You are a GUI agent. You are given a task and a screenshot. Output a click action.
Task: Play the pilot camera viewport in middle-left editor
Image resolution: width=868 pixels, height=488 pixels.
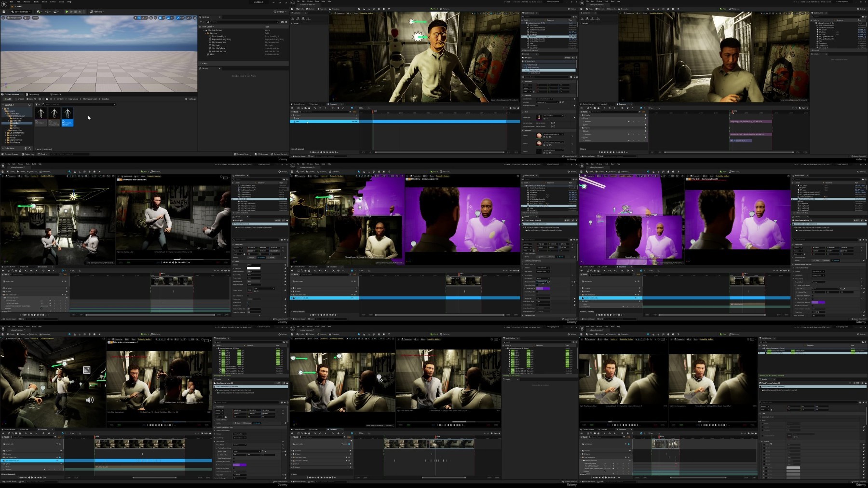pos(176,262)
